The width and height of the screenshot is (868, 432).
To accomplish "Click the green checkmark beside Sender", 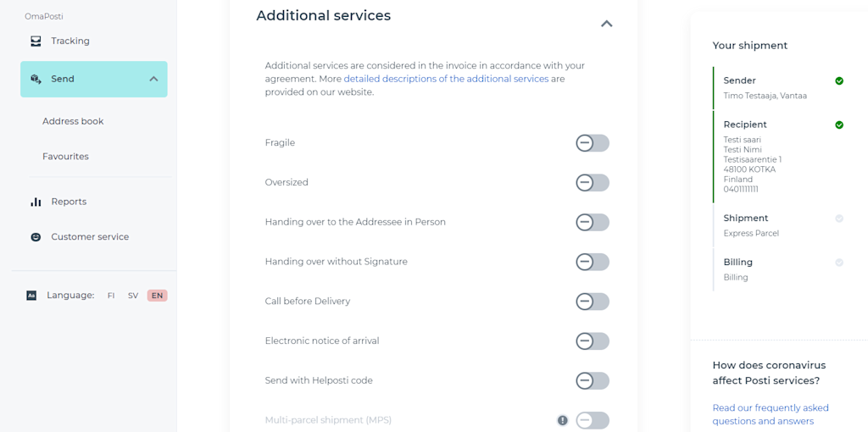I will pyautogui.click(x=839, y=80).
